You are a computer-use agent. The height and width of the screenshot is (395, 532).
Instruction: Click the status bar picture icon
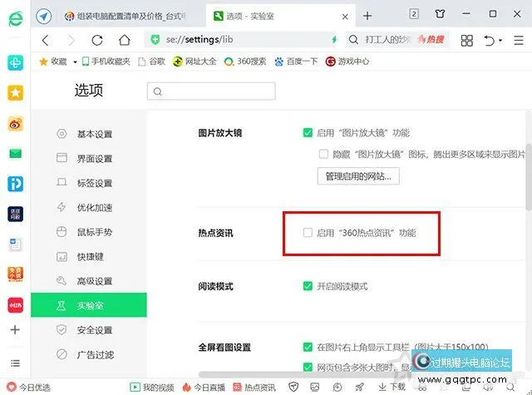tap(315, 387)
